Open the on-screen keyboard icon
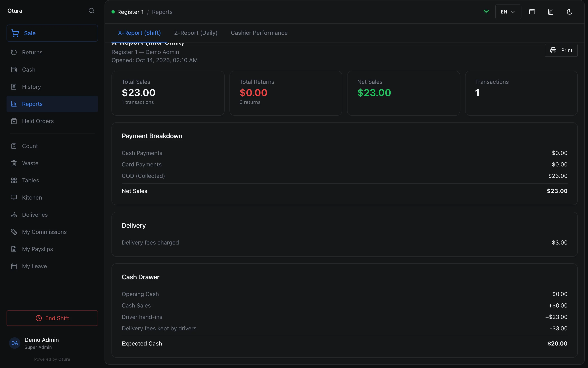588x368 pixels. coord(532,12)
